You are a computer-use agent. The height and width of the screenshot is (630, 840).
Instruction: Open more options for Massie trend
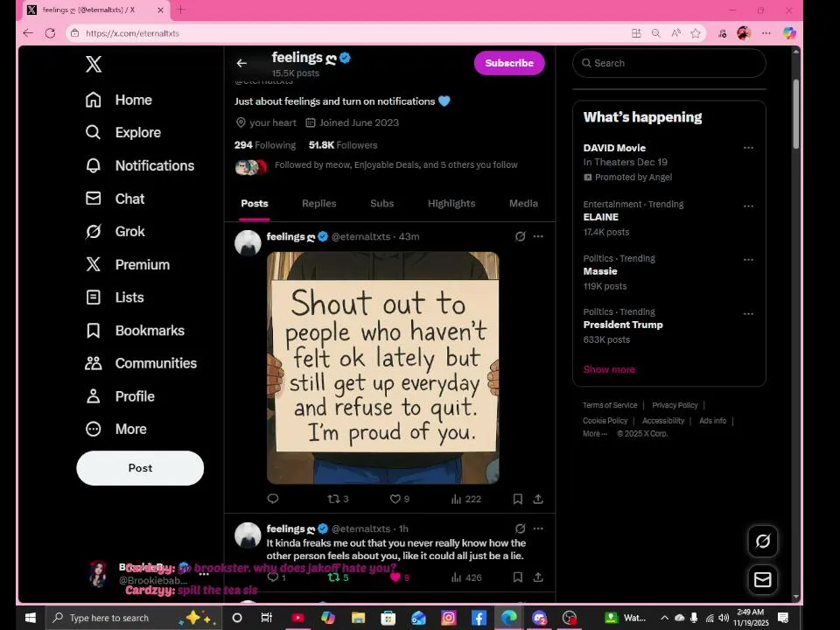pyautogui.click(x=748, y=260)
